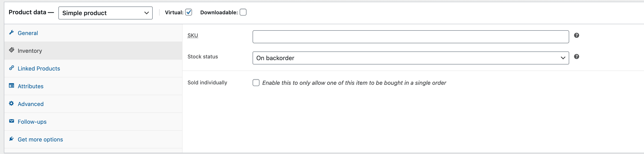
Task: Open the product type dropdown showing Simple product
Action: [x=105, y=13]
